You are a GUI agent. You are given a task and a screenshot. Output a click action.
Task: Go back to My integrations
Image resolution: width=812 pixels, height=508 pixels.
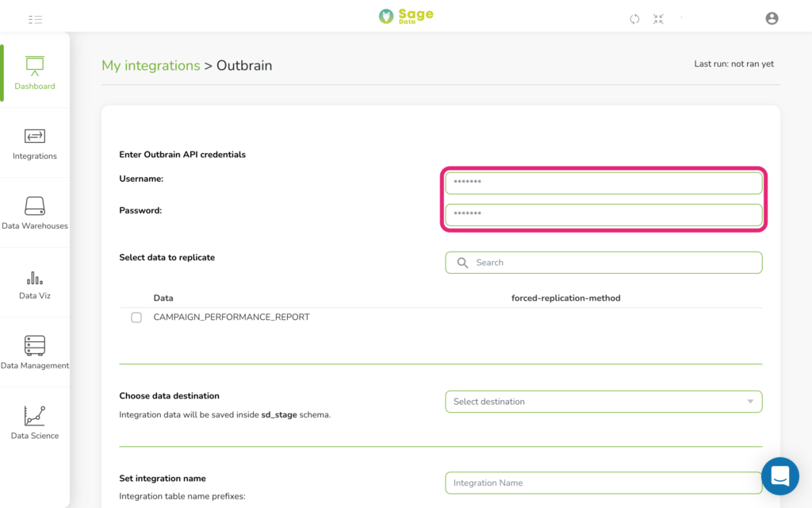151,65
